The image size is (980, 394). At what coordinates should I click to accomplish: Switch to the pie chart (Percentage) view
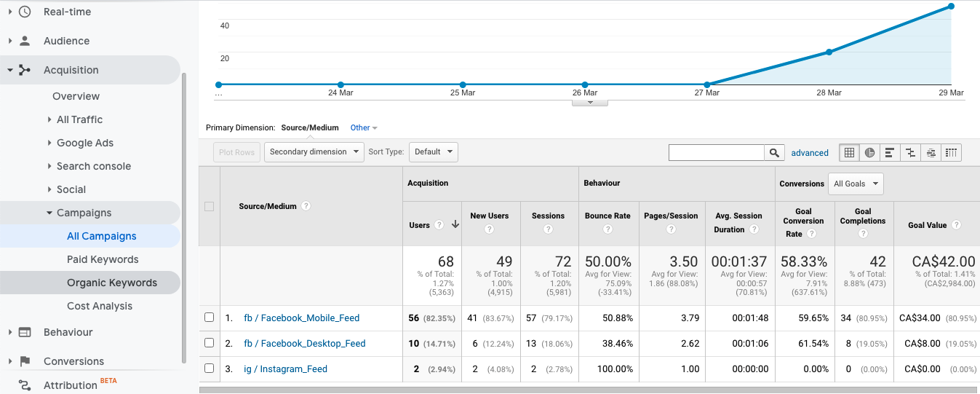[869, 153]
